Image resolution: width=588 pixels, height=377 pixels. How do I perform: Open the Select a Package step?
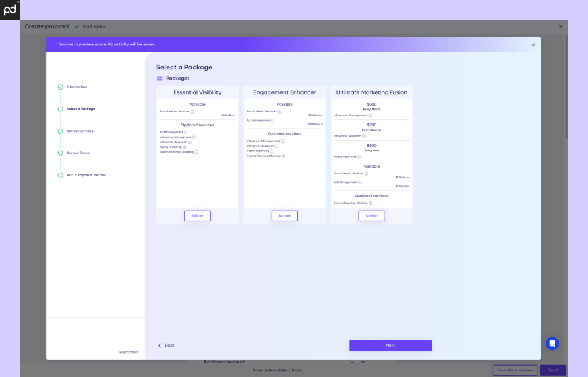[x=81, y=109]
